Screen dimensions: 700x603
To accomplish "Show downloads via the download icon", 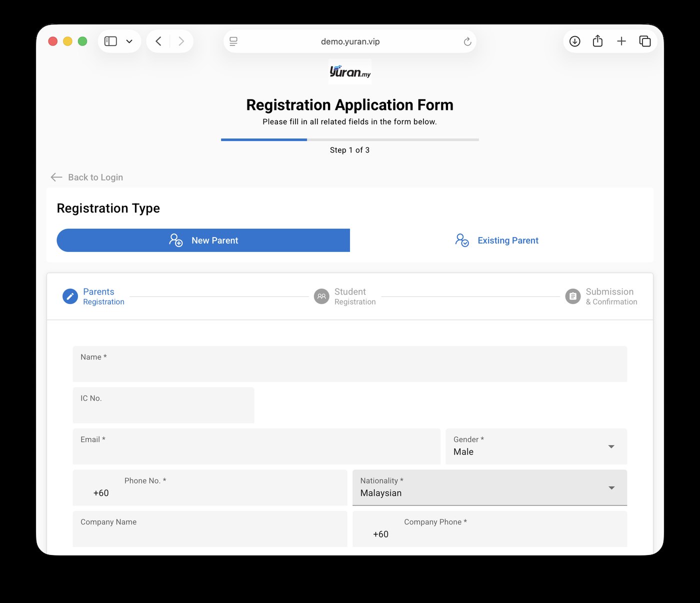I will (575, 41).
